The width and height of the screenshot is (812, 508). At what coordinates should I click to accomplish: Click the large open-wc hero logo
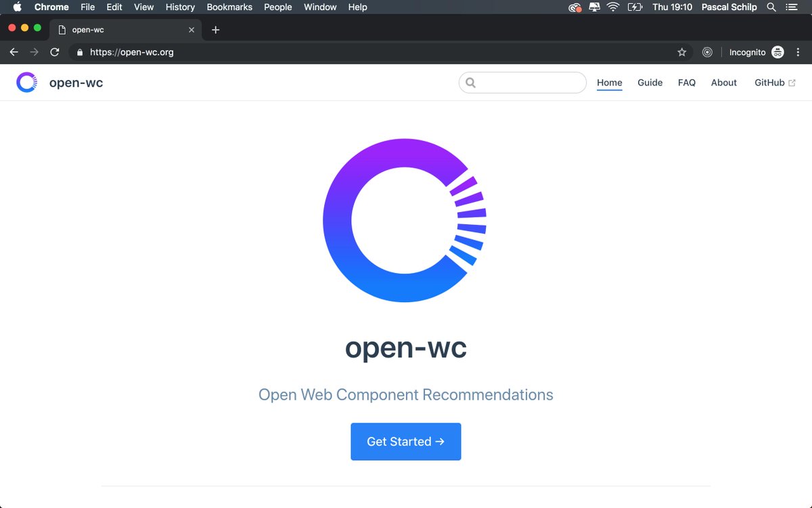(405, 220)
